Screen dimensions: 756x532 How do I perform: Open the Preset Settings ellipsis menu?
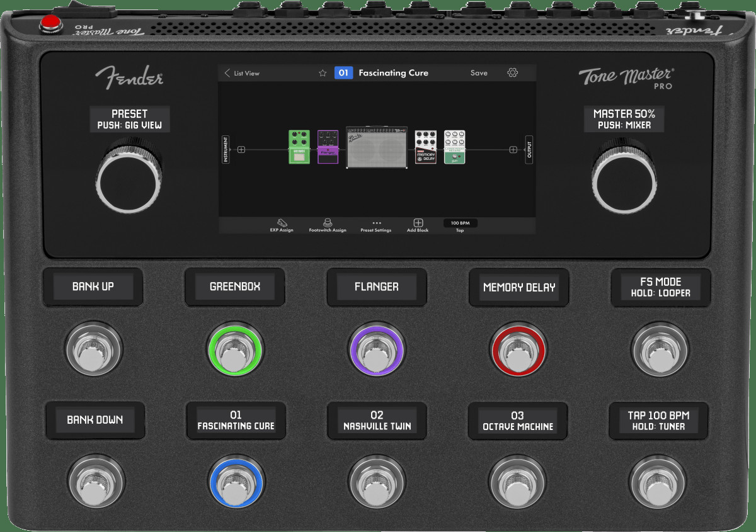(x=376, y=223)
